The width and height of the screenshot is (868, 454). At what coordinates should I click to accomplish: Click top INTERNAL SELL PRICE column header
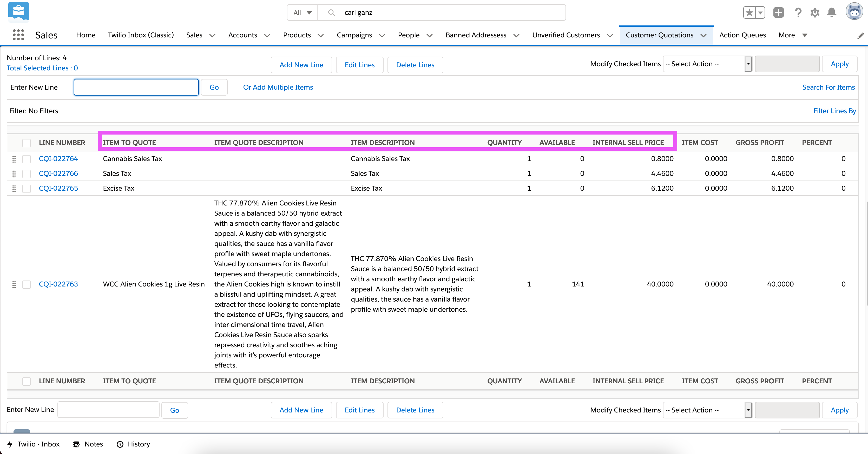[628, 143]
